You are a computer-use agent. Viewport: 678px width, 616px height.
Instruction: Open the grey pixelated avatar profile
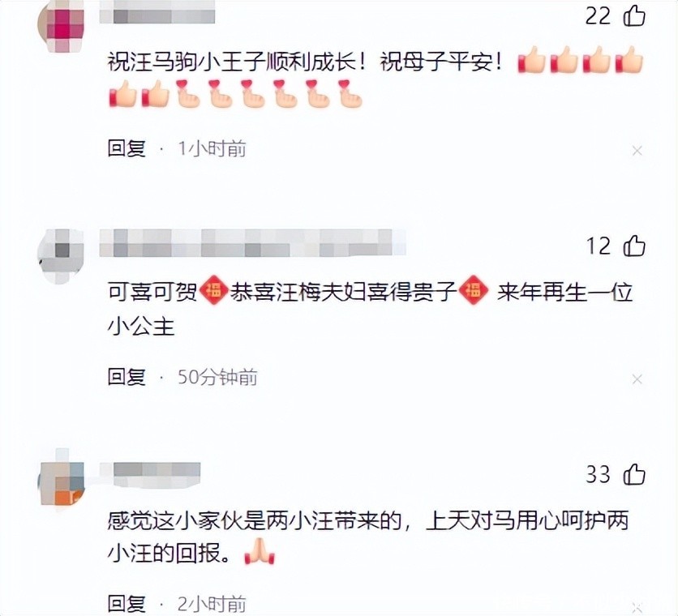tap(61, 256)
